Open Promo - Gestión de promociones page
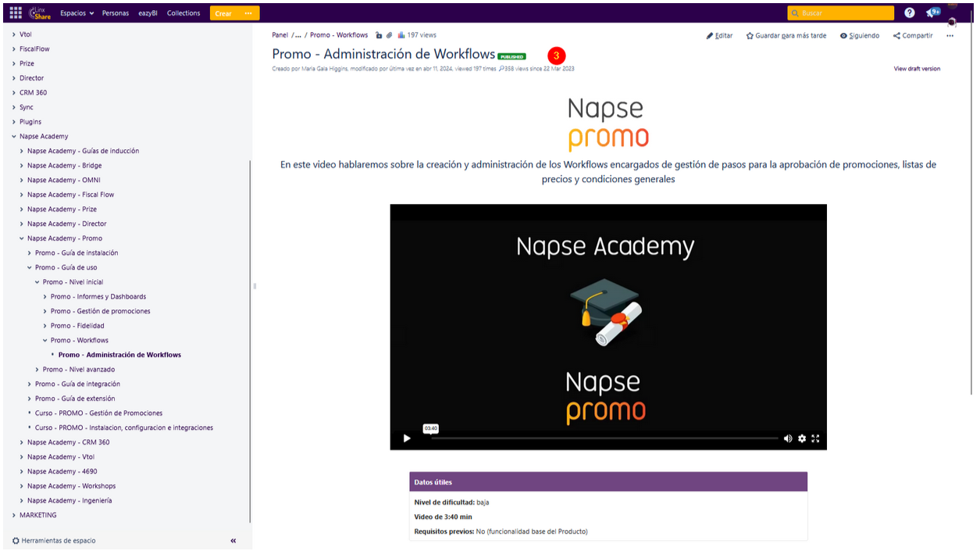 101,311
